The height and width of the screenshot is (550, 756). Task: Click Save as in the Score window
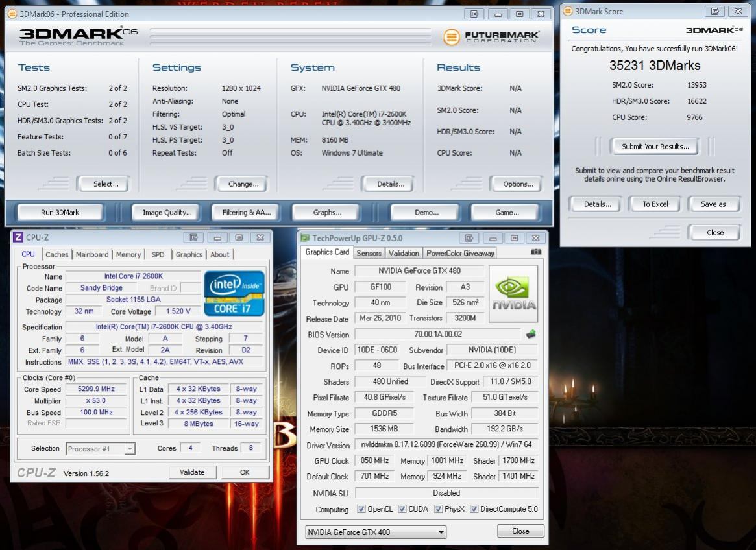[x=716, y=204]
